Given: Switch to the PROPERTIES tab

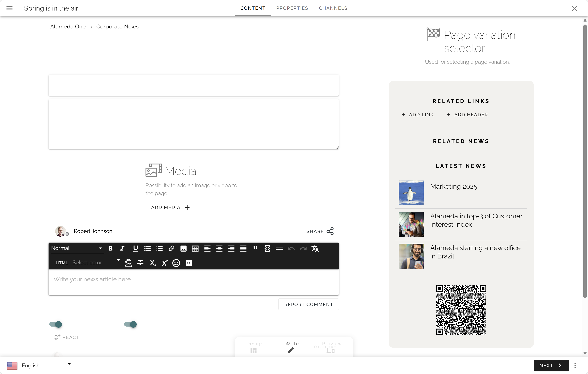Looking at the screenshot, I should tap(292, 8).
